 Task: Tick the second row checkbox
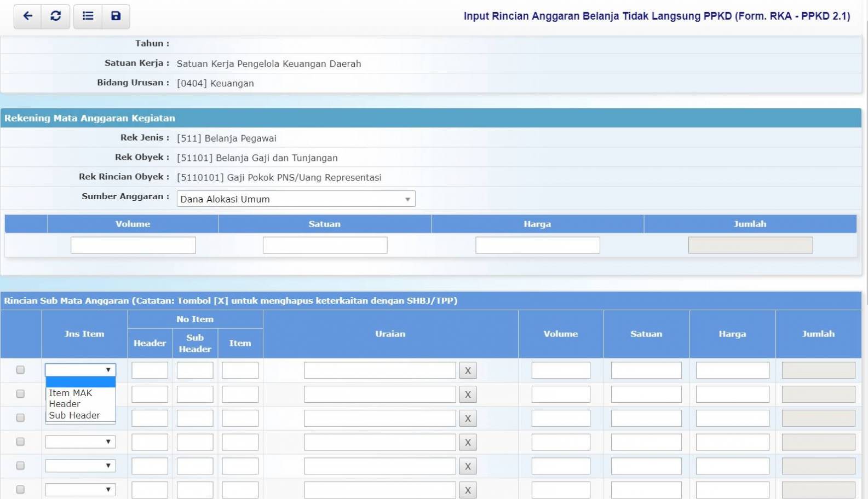[x=20, y=394]
